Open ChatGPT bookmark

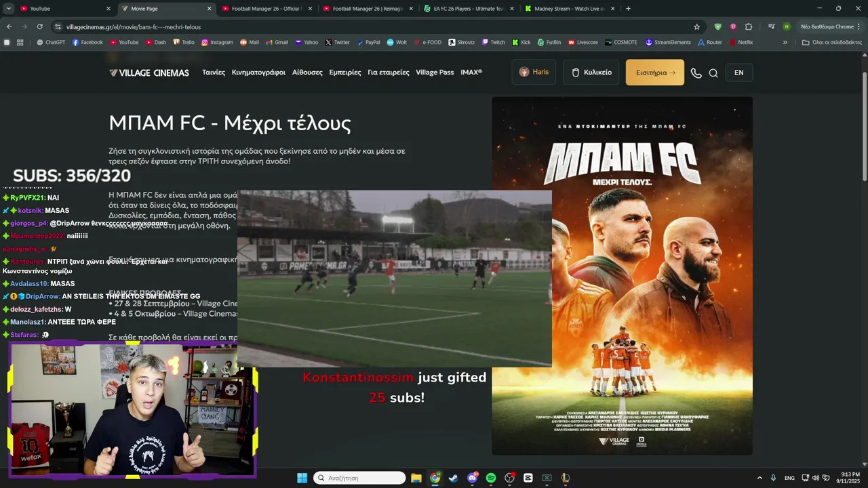point(51,42)
